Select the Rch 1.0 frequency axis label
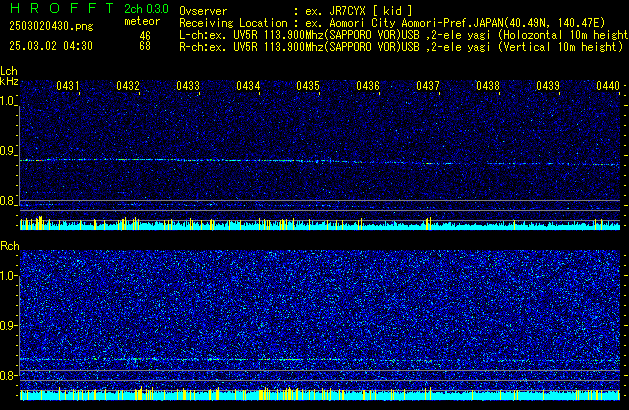 tap(8, 276)
